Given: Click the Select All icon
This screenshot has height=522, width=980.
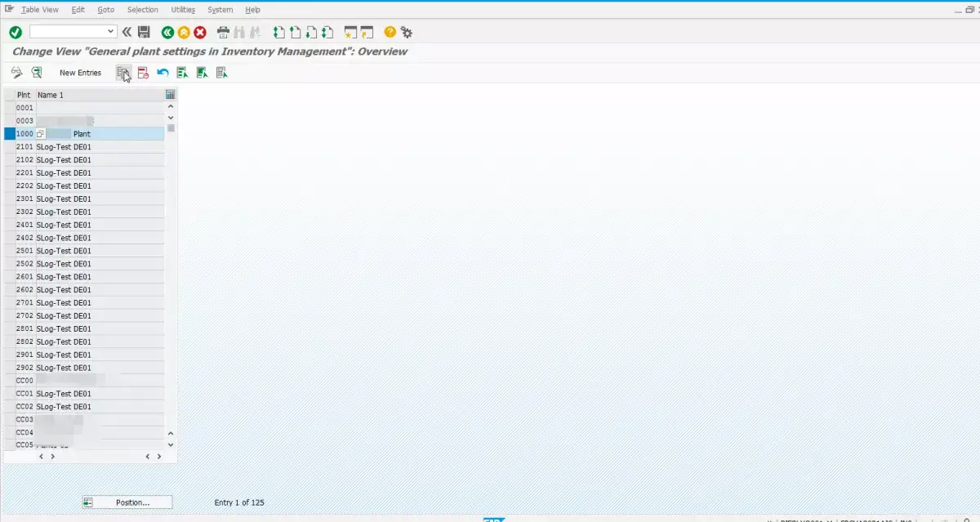Looking at the screenshot, I should [x=182, y=73].
